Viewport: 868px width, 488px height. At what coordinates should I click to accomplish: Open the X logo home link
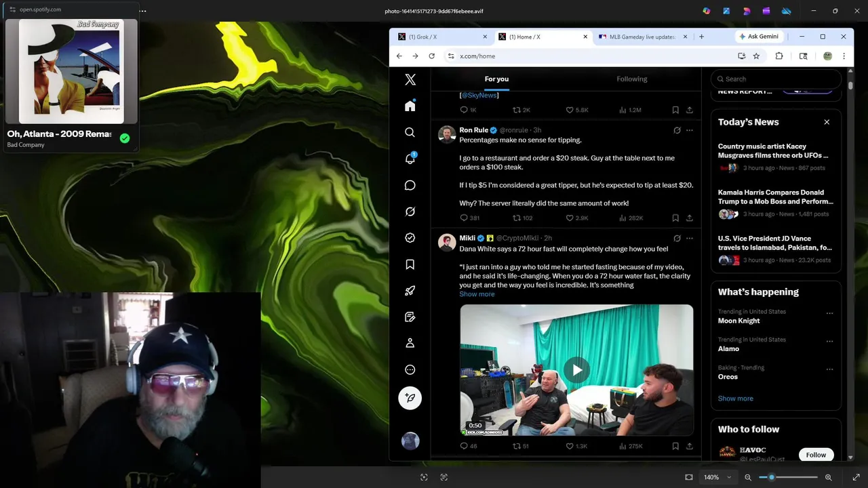410,80
